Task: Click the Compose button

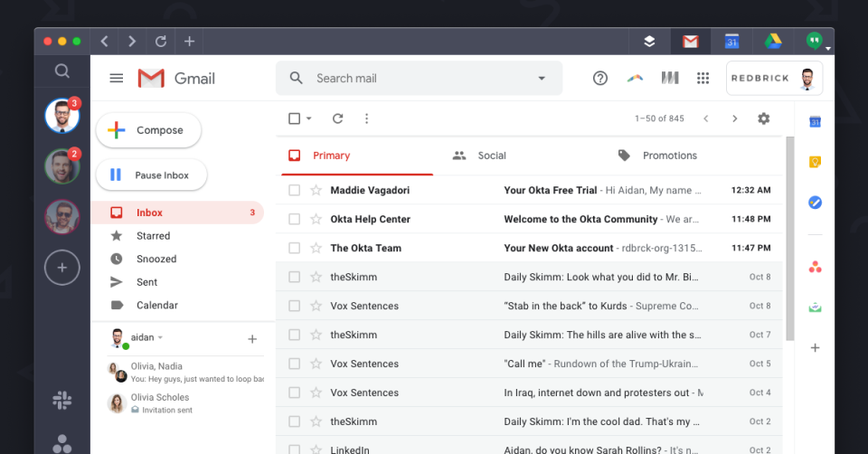Action: click(148, 130)
